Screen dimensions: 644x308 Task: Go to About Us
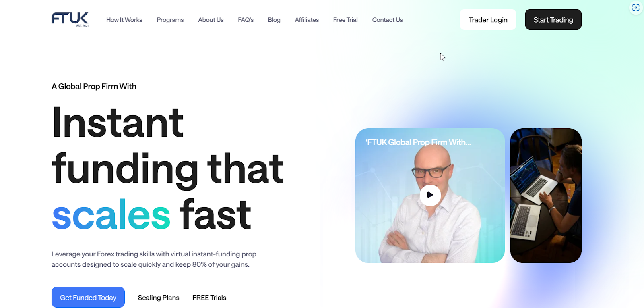(x=211, y=20)
